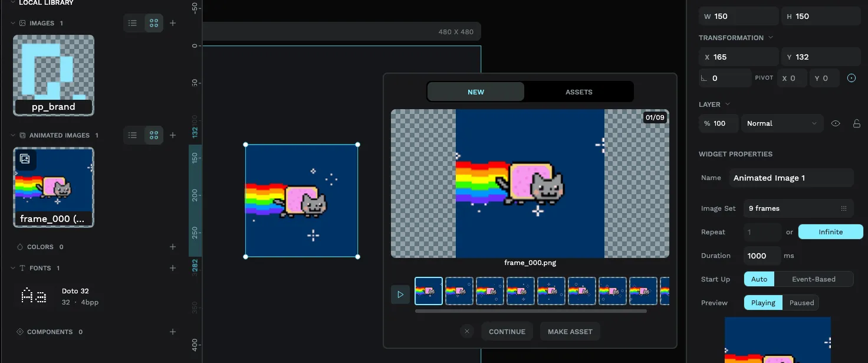Close the image set dialog with X
Image resolution: width=868 pixels, height=363 pixels.
pyautogui.click(x=467, y=332)
